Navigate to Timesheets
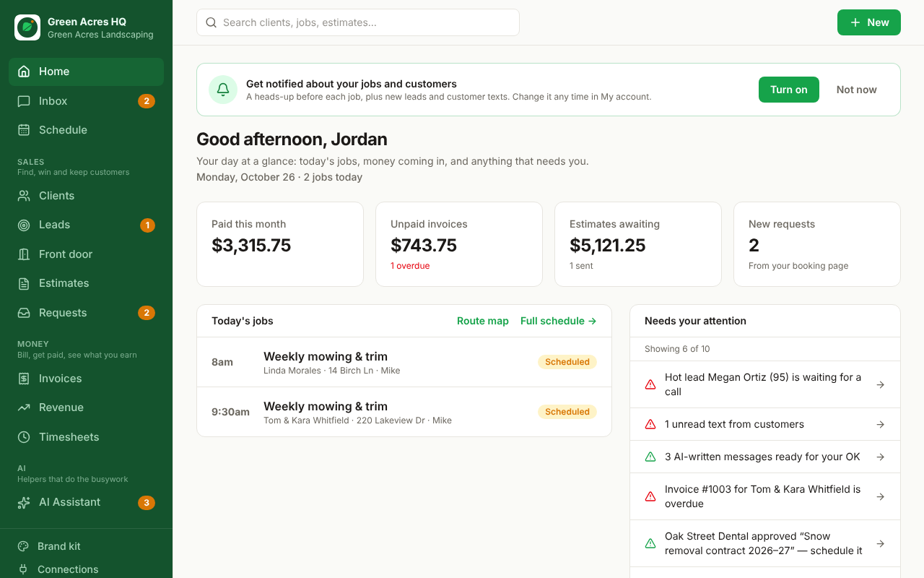The height and width of the screenshot is (578, 924). [x=86, y=437]
